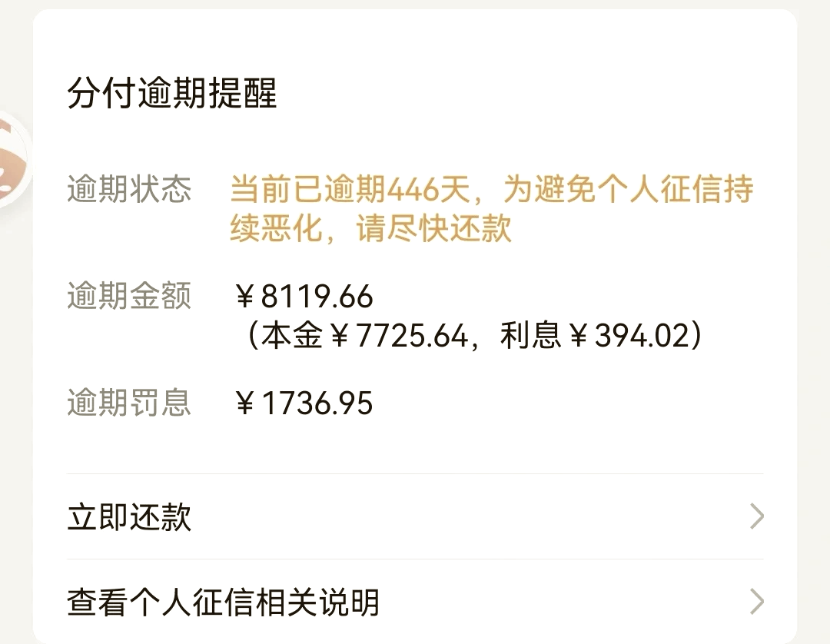This screenshot has height=644, width=830.
Task: Tap the 446天 overdue day count
Action: point(429,189)
